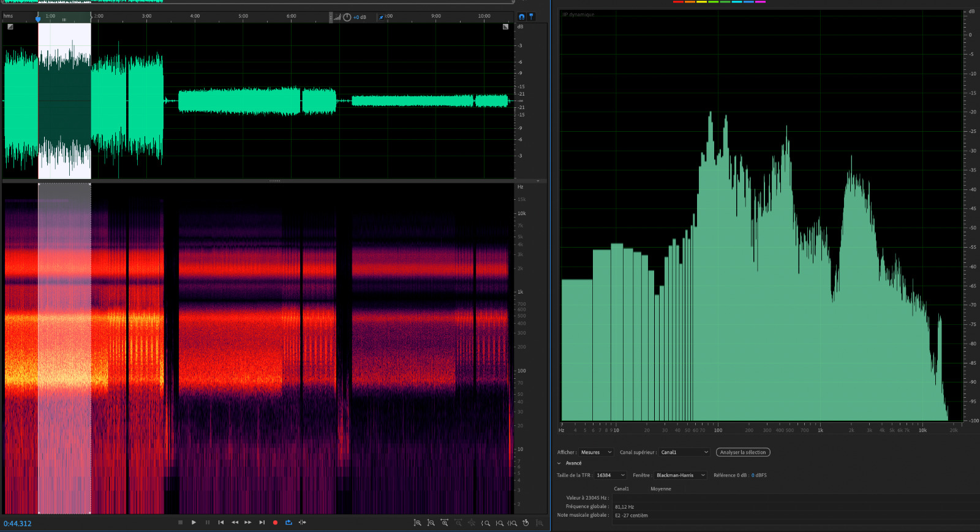Collapse the Avancé section

coord(559,463)
